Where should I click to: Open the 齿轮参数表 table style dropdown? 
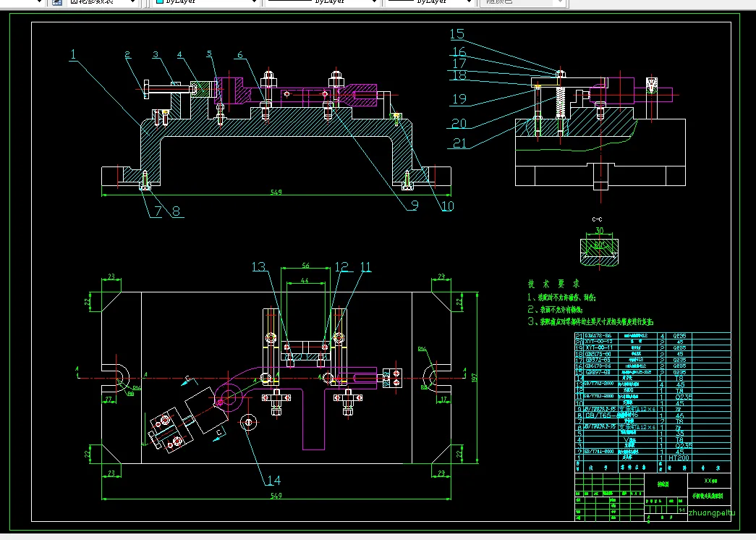pyautogui.click(x=132, y=2)
